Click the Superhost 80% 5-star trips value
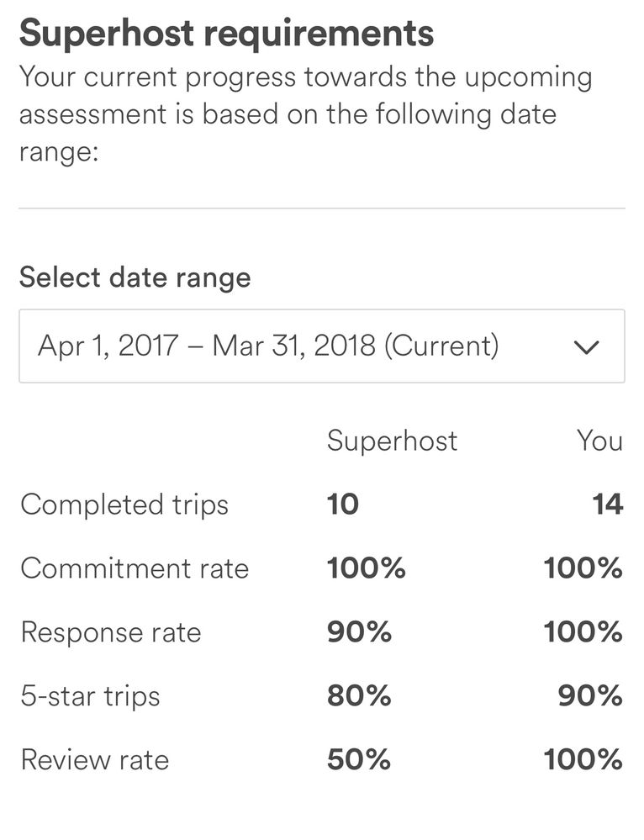Viewport: 644px width, 840px height. tap(359, 696)
